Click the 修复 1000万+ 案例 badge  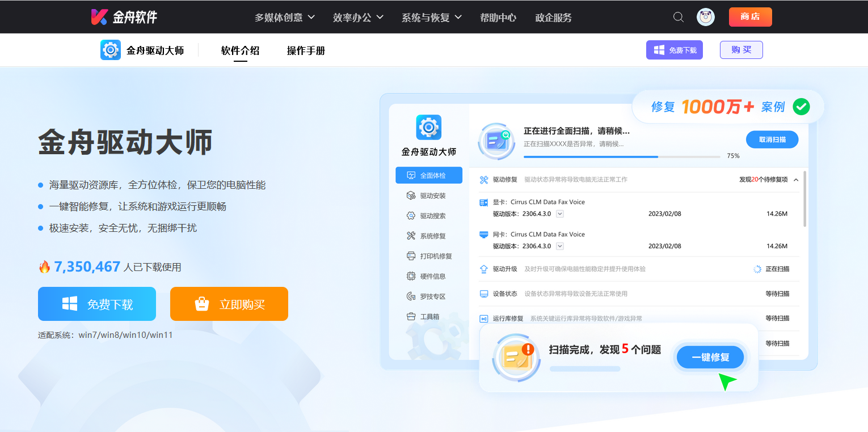pos(728,107)
